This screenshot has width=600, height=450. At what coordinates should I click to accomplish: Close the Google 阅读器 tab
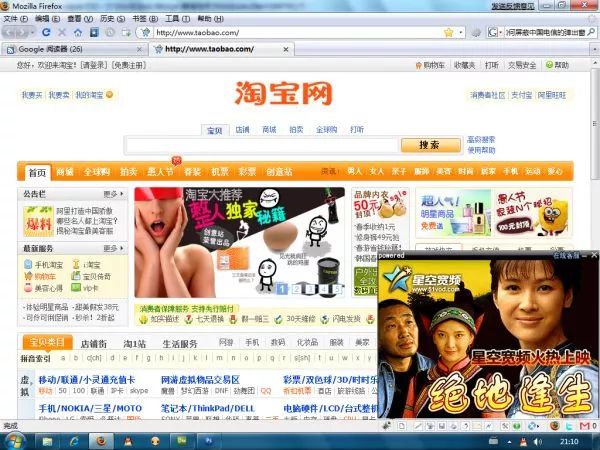coord(139,49)
